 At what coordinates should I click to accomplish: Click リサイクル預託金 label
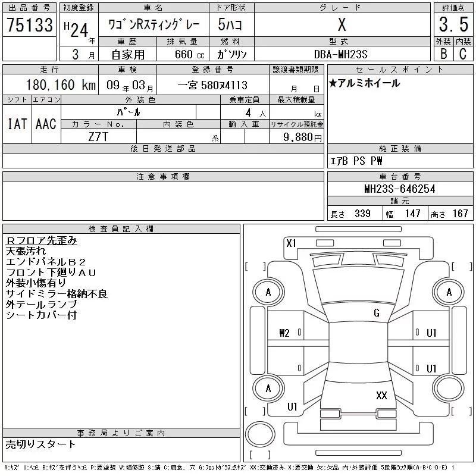(296, 124)
